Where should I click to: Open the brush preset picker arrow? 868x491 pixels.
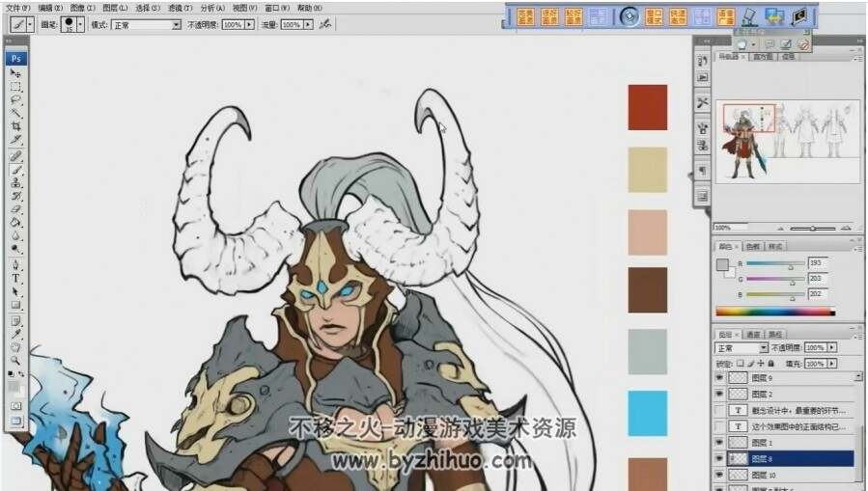tap(81, 24)
